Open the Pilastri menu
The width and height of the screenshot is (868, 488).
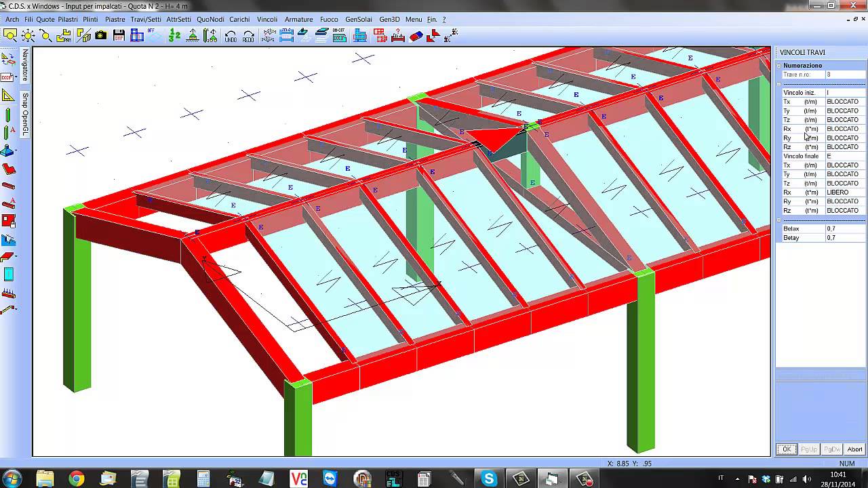click(68, 20)
